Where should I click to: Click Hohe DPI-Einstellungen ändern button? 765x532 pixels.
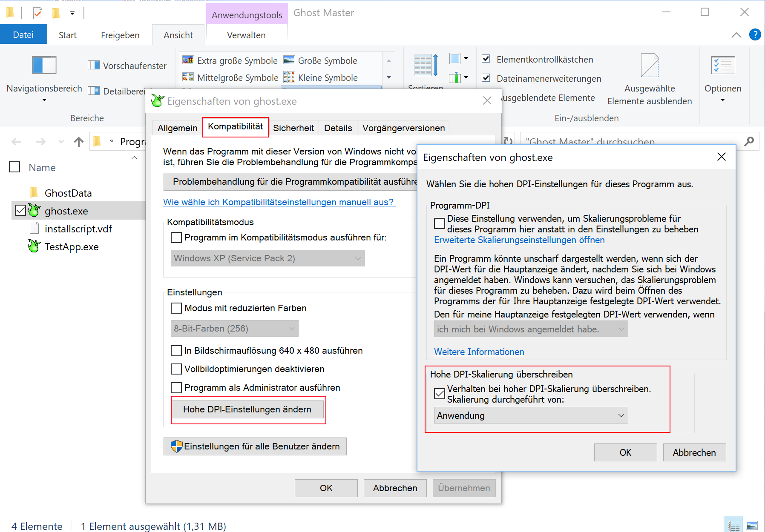click(247, 409)
